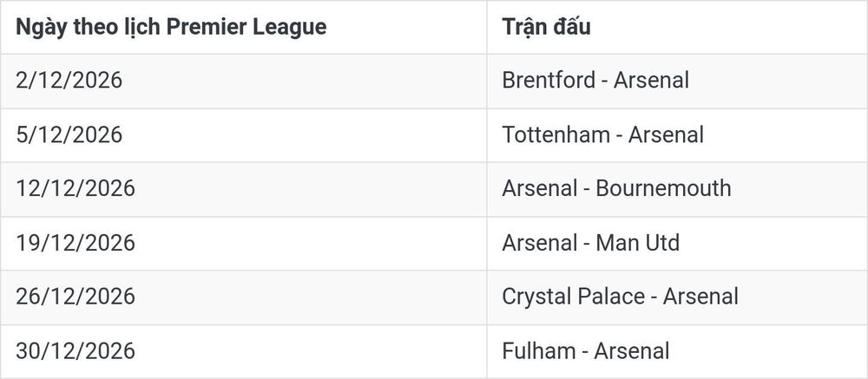Click the Fulham - Arsenal match cell
The width and height of the screenshot is (868, 379).
coord(677,351)
